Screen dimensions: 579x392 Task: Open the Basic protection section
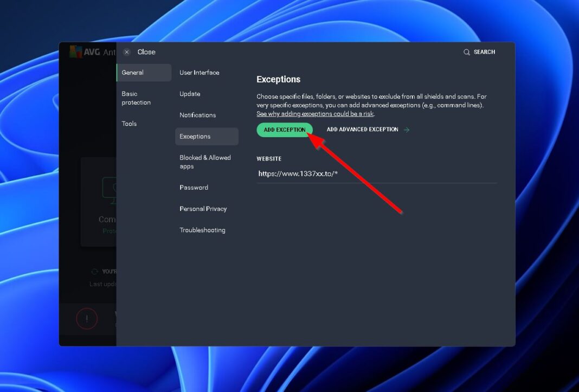(x=136, y=98)
